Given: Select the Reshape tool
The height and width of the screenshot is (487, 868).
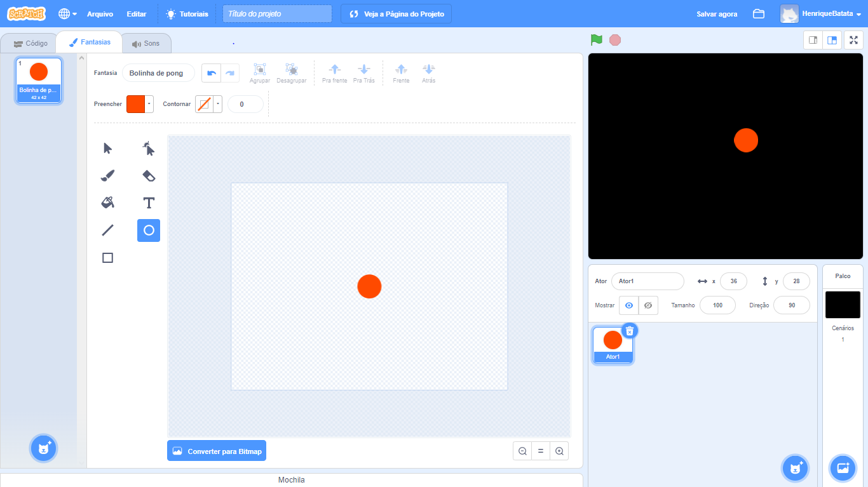Looking at the screenshot, I should tap(149, 148).
